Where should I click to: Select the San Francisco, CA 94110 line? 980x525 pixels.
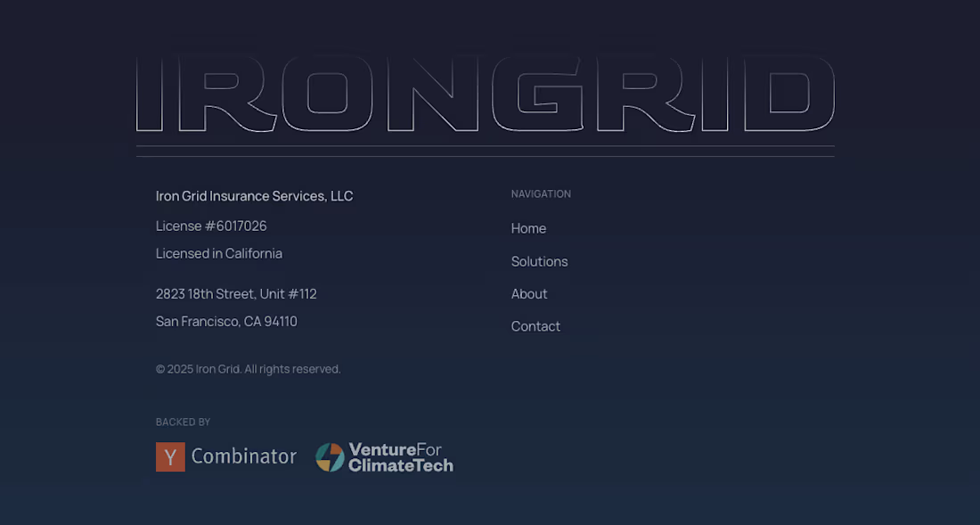(226, 321)
